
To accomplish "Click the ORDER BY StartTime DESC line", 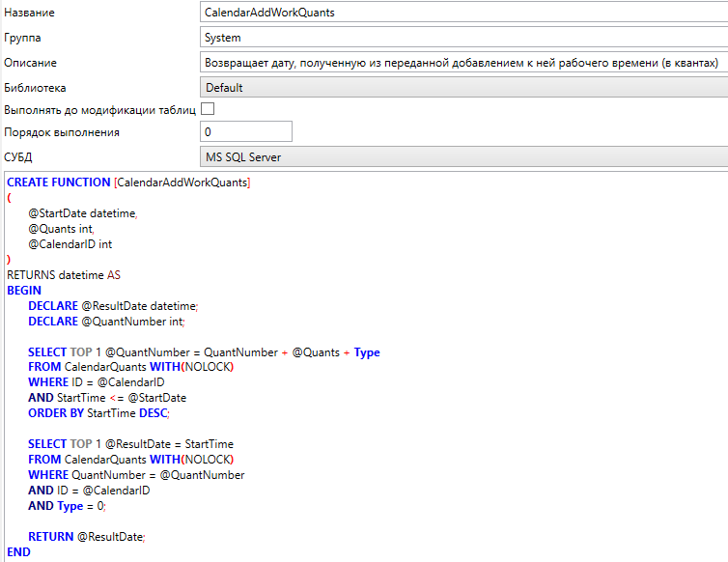I will click(x=98, y=413).
